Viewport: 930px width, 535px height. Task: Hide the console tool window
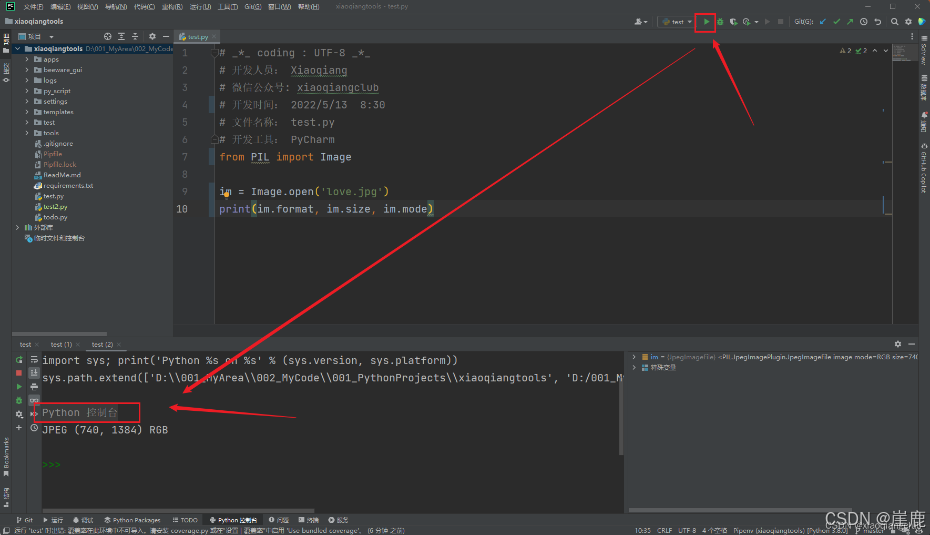(x=912, y=344)
